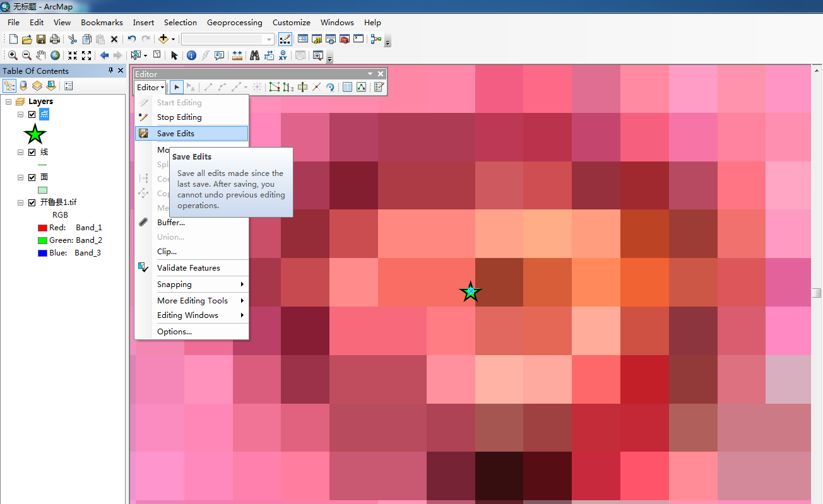Save the map with the floppy icon
This screenshot has width=823, height=504.
point(41,39)
